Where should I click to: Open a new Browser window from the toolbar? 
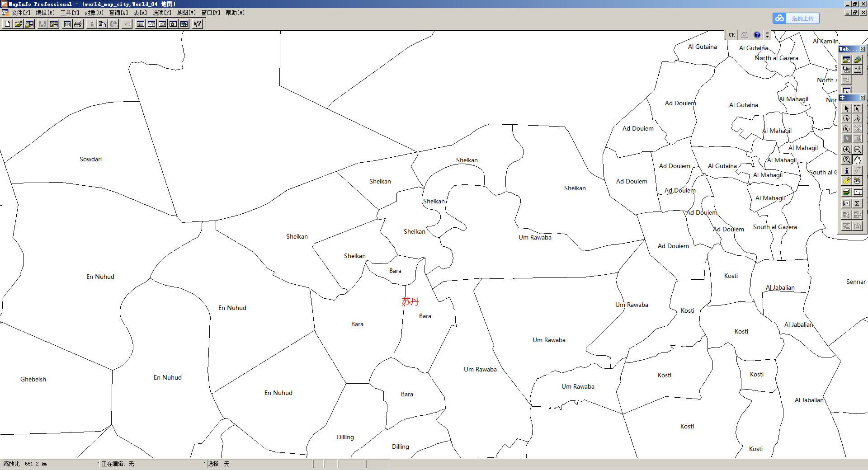141,24
